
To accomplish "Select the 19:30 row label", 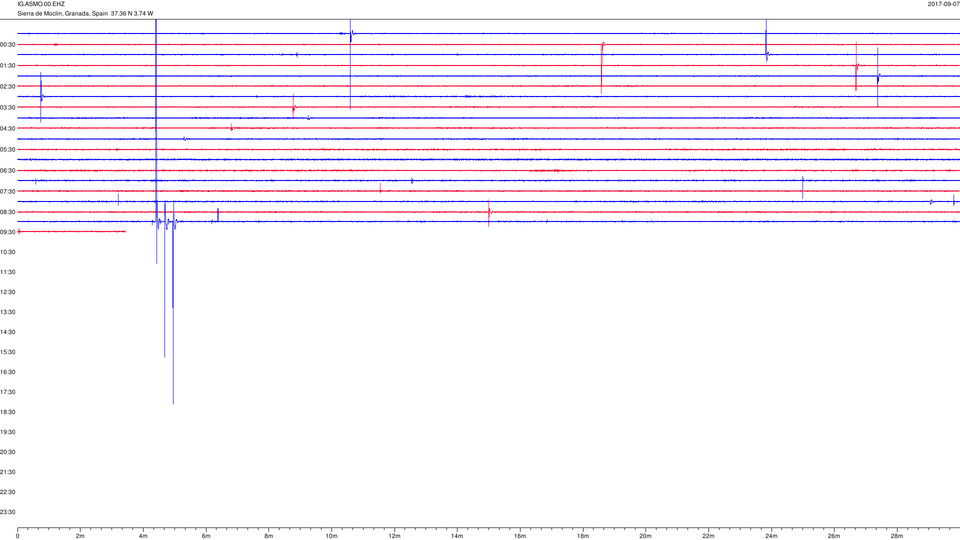I will (x=7, y=432).
